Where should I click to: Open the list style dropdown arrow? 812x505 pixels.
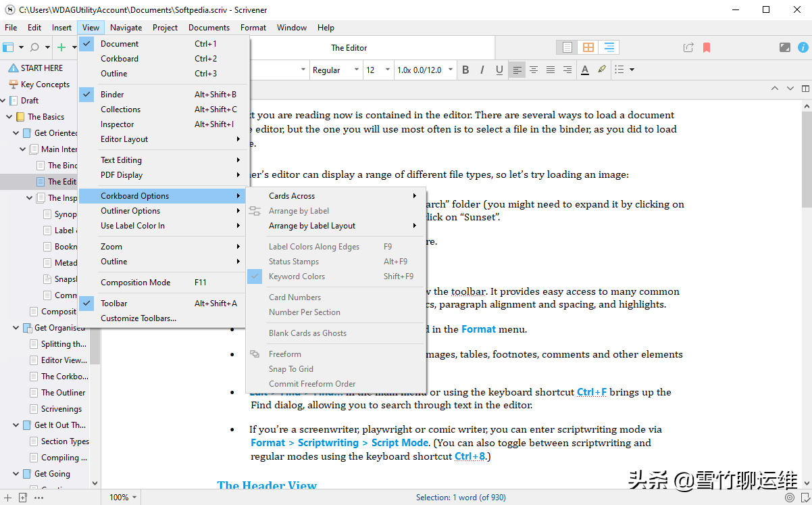[x=631, y=70]
